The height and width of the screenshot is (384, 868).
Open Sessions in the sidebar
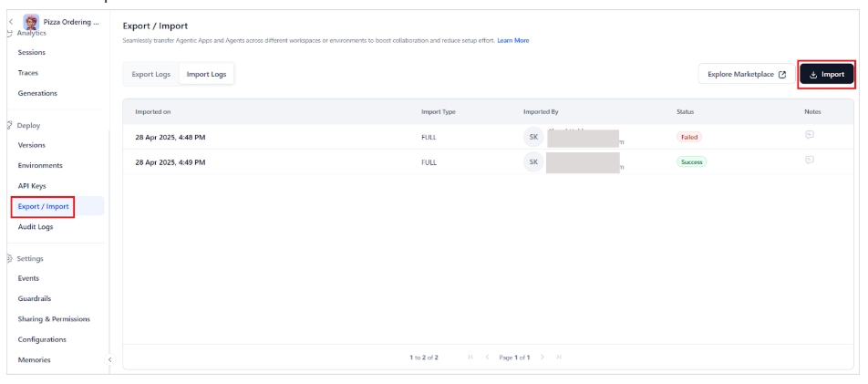32,53
